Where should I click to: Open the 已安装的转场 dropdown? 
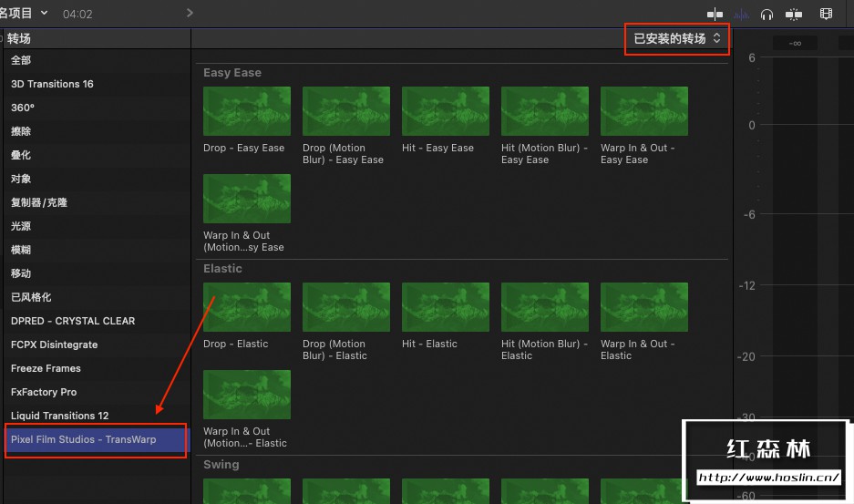click(677, 38)
